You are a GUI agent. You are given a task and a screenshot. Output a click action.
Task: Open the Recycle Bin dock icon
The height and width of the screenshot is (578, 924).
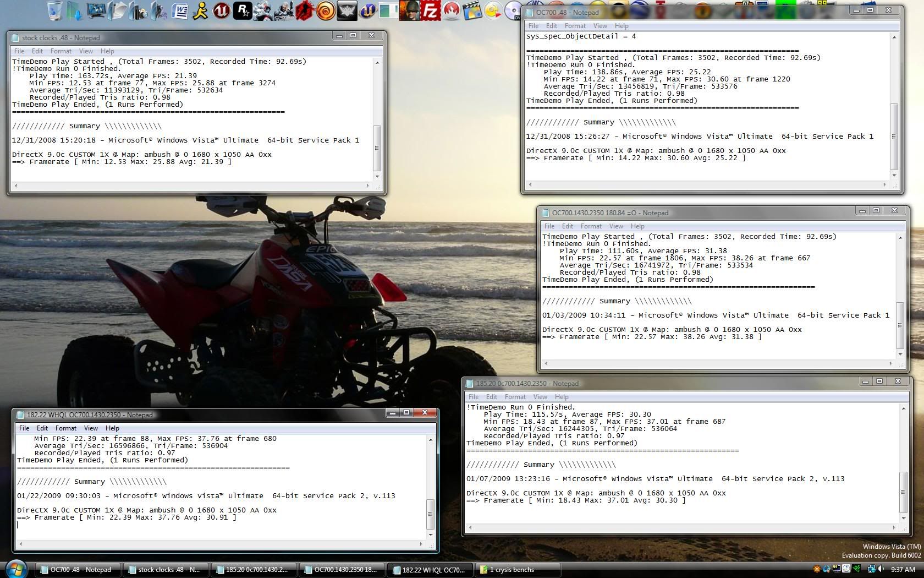[x=55, y=11]
